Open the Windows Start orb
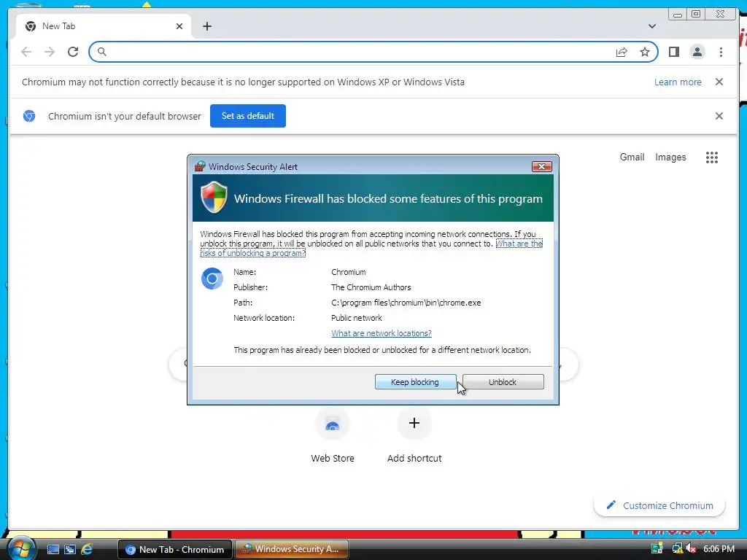Viewport: 747px width, 560px height. (21, 548)
